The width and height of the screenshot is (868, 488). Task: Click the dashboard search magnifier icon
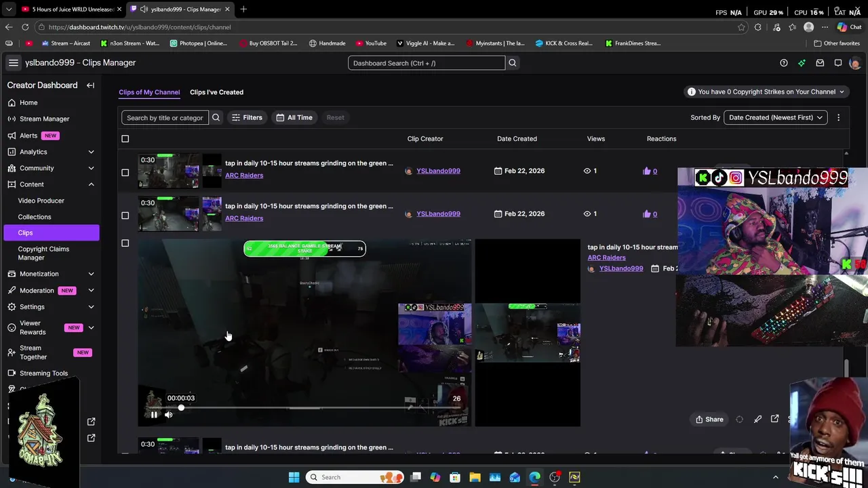pos(513,63)
